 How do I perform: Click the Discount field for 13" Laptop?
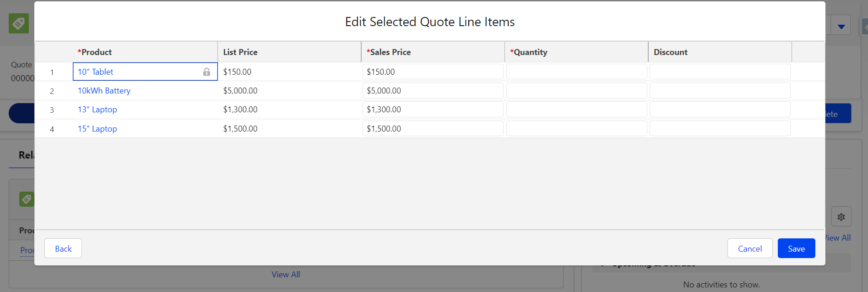[720, 110]
